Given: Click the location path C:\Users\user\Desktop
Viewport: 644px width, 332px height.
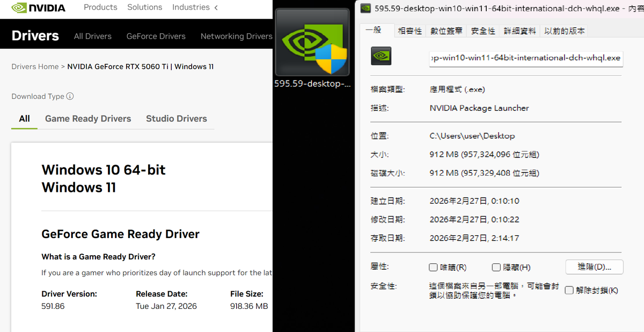Looking at the screenshot, I should click(472, 136).
